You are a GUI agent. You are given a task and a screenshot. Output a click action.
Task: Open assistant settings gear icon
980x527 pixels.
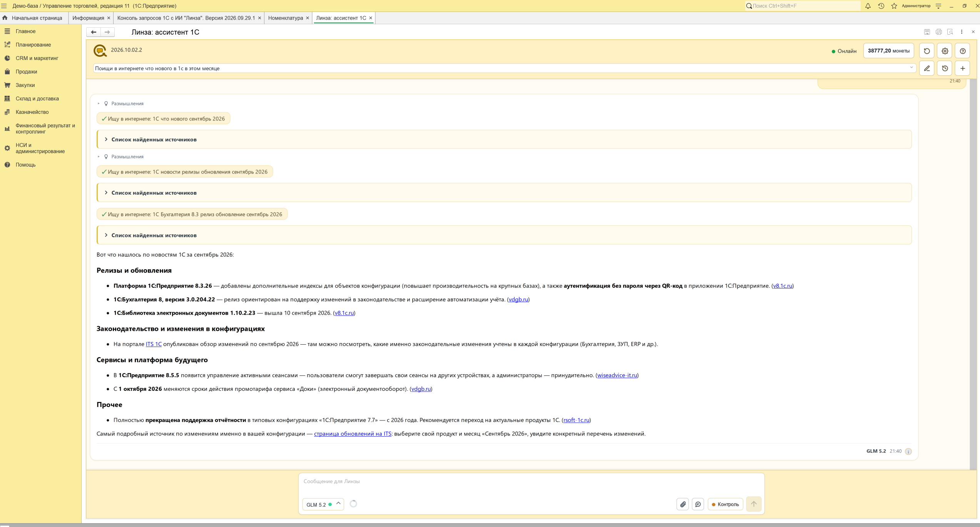945,51
